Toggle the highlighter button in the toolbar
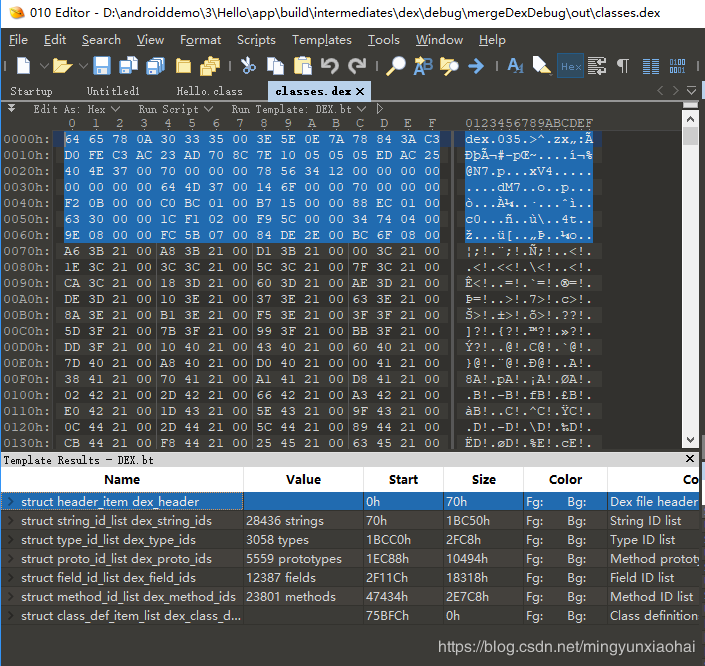Screen dimensions: 705x666 point(542,66)
